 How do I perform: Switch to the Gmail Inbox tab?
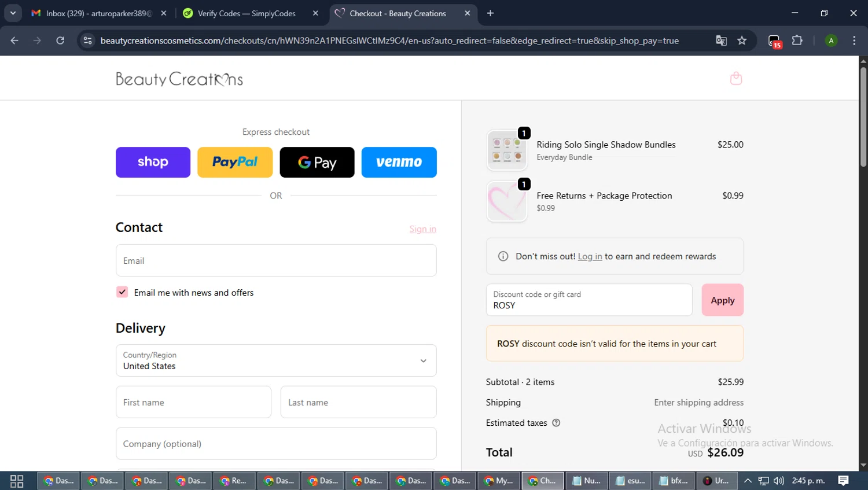[98, 13]
